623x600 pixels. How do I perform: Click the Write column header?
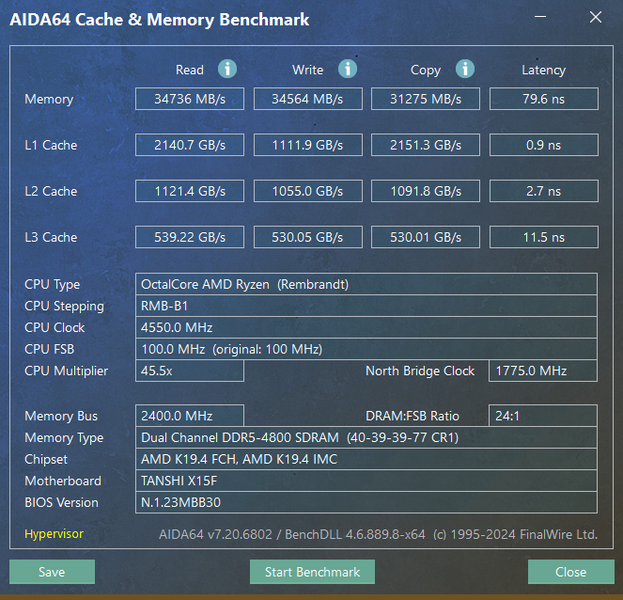click(308, 70)
